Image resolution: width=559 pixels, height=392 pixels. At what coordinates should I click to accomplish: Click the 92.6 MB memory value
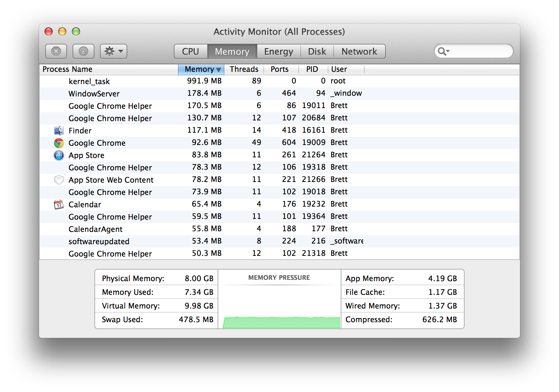pyautogui.click(x=207, y=143)
